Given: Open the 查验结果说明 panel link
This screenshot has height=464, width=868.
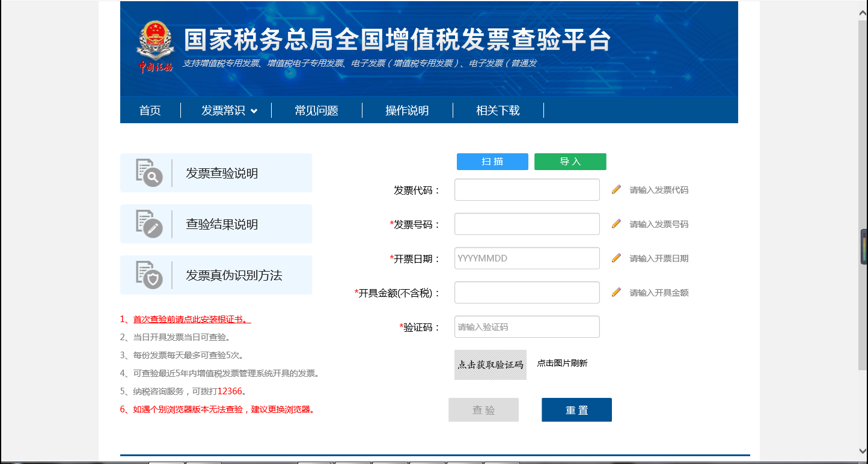Looking at the screenshot, I should click(x=216, y=224).
